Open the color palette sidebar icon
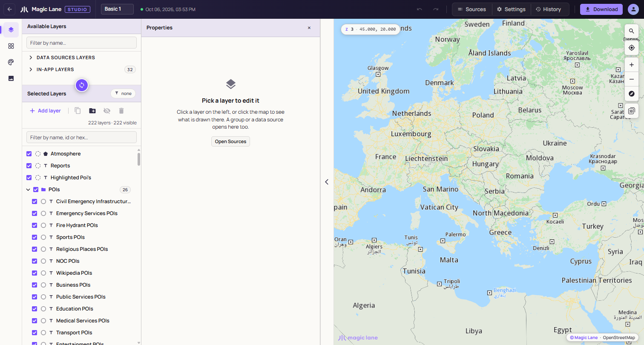The height and width of the screenshot is (345, 644). (11, 62)
